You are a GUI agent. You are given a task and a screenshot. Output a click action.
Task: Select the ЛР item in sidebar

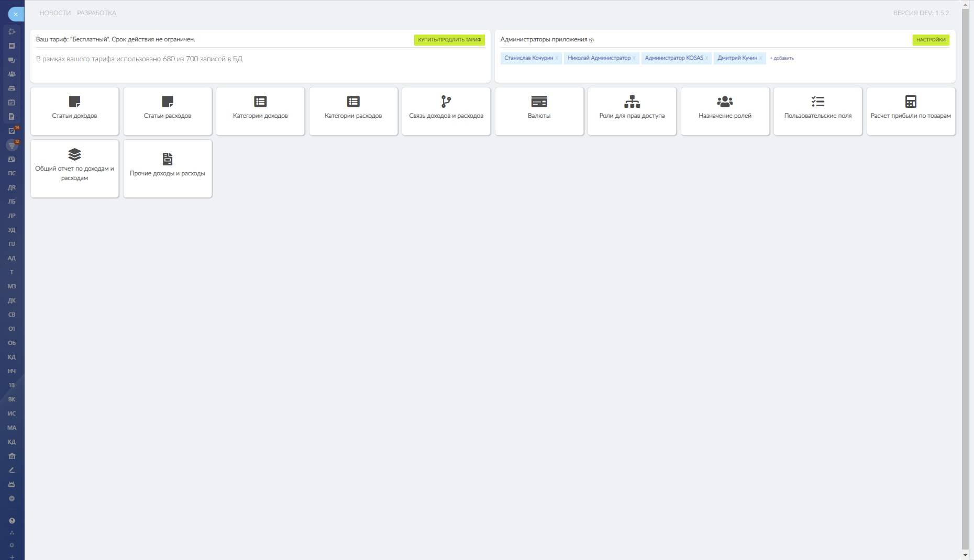click(12, 216)
